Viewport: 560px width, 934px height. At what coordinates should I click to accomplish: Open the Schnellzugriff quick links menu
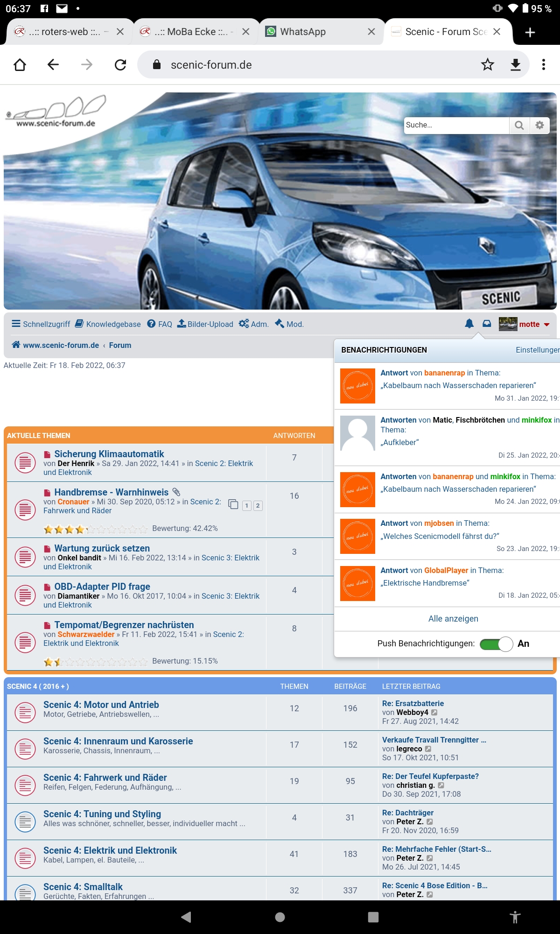(41, 324)
